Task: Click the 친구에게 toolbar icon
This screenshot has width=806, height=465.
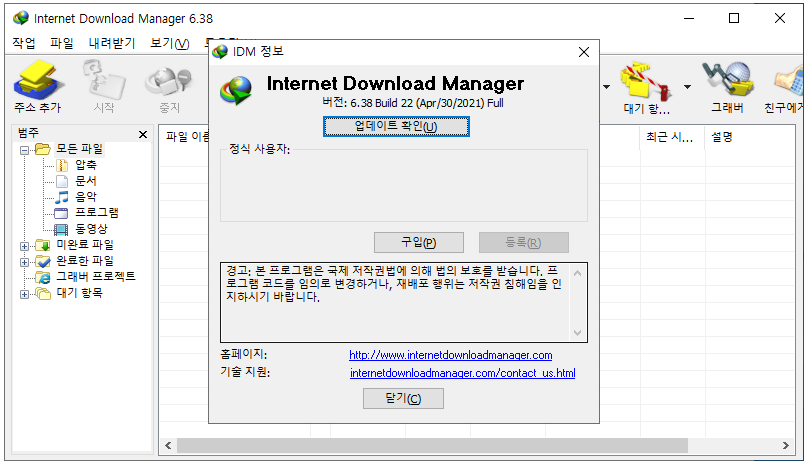Action: click(789, 81)
